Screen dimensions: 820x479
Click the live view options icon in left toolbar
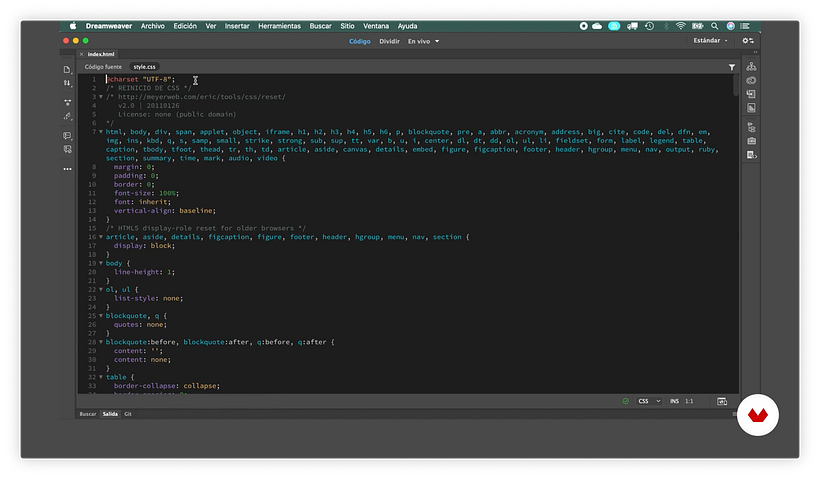[x=67, y=102]
